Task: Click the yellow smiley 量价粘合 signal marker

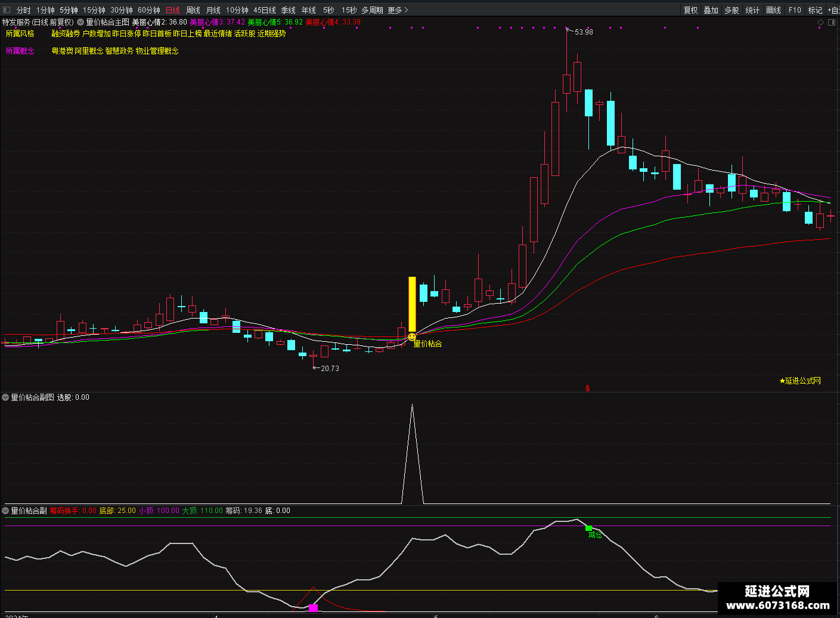Action: click(411, 337)
